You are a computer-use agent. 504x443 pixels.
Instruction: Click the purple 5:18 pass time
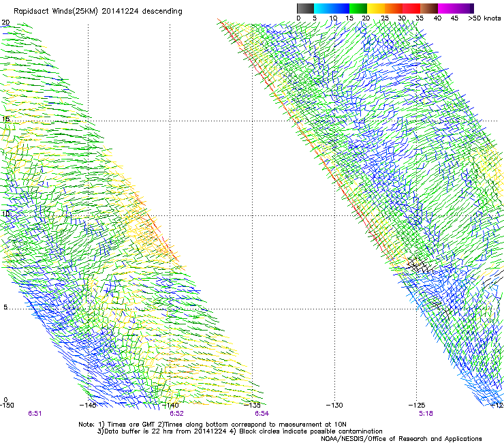[426, 414]
